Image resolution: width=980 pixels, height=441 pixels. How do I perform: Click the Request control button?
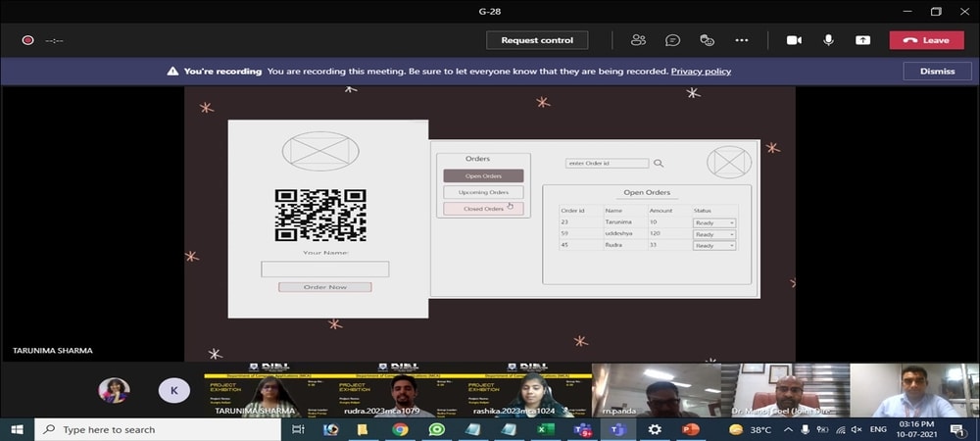537,40
